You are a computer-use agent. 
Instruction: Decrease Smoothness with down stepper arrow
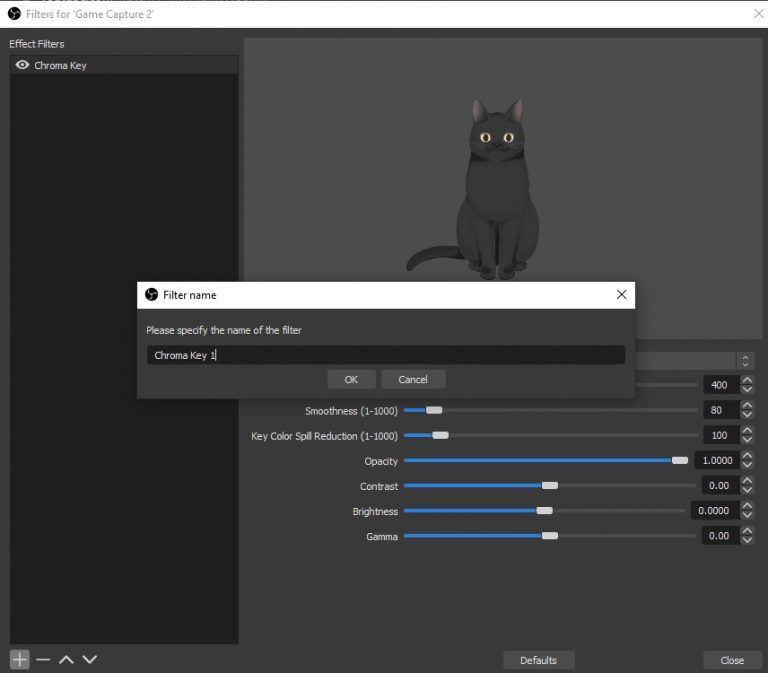[747, 414]
